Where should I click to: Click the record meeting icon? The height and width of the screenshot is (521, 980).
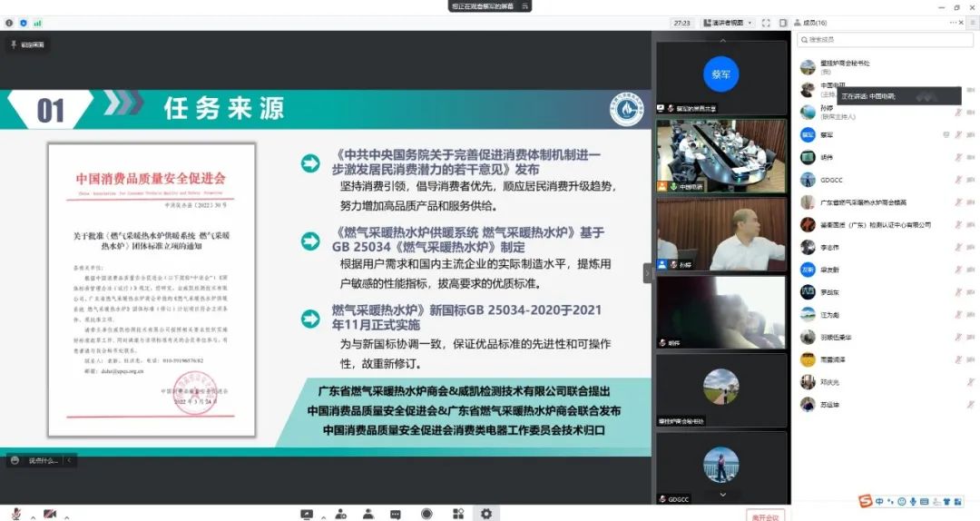(426, 514)
